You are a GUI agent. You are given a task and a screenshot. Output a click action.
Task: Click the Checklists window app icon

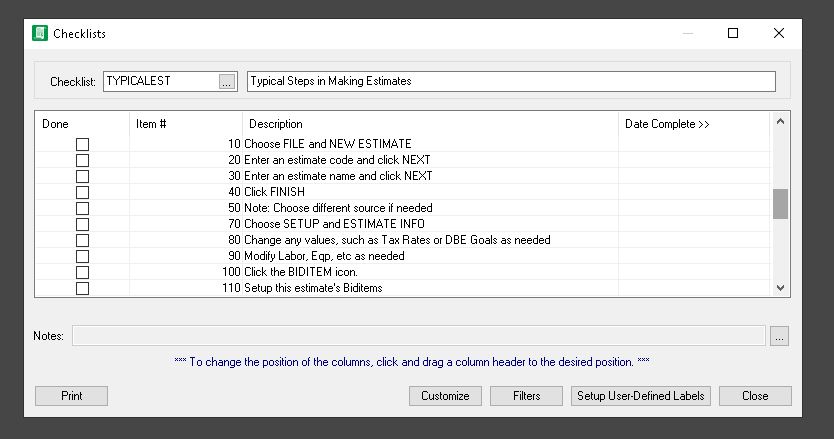[x=40, y=33]
